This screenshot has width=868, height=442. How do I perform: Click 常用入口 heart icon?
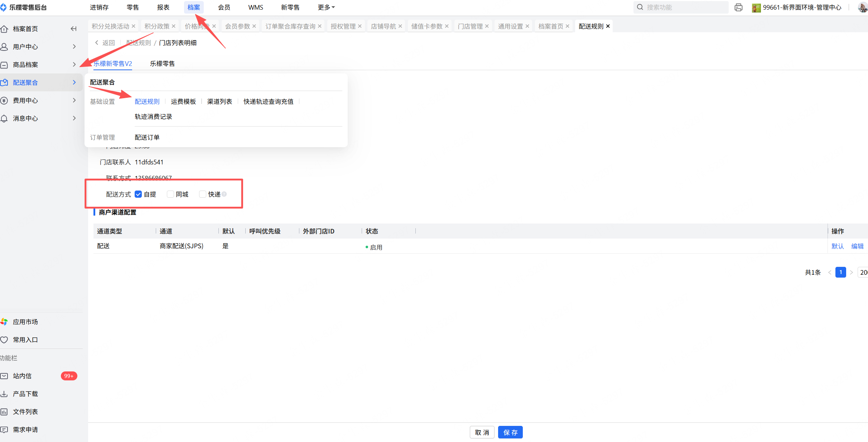tap(4, 340)
